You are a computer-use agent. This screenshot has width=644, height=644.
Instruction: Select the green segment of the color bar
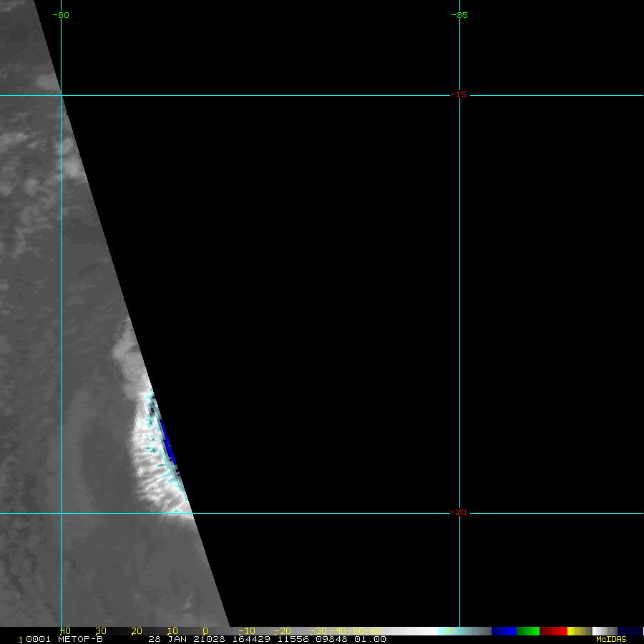coord(528,631)
